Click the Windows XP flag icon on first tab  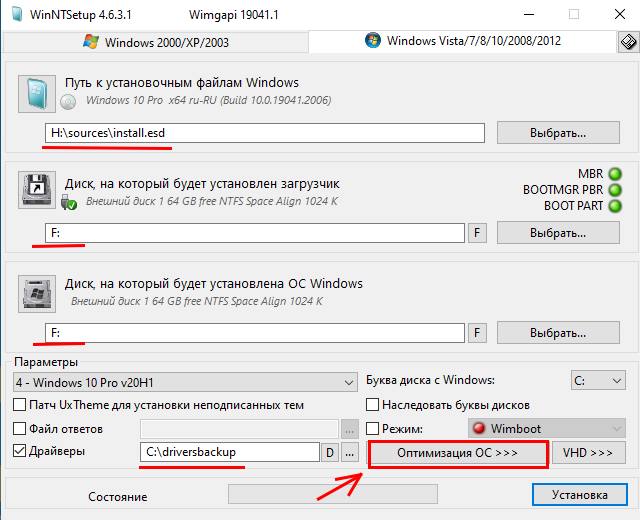91,42
